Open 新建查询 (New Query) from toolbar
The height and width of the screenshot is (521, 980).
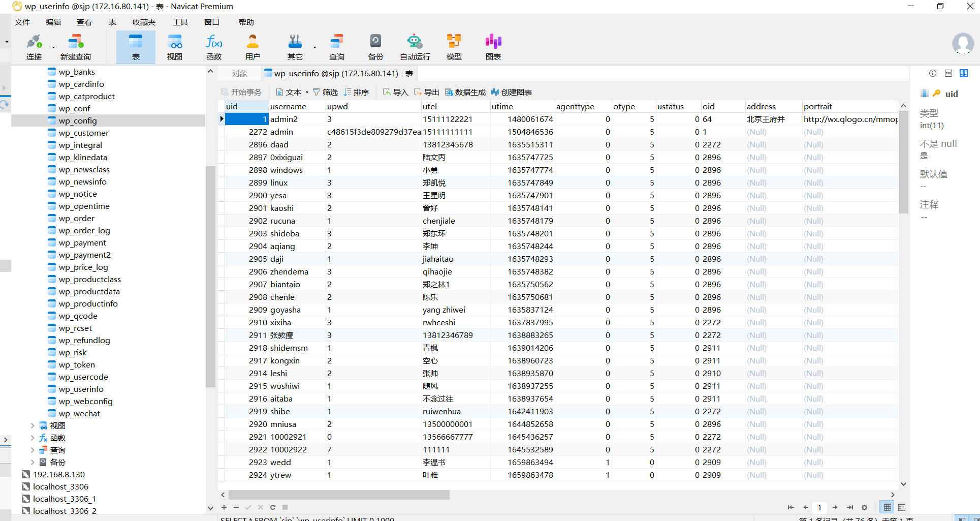click(75, 47)
